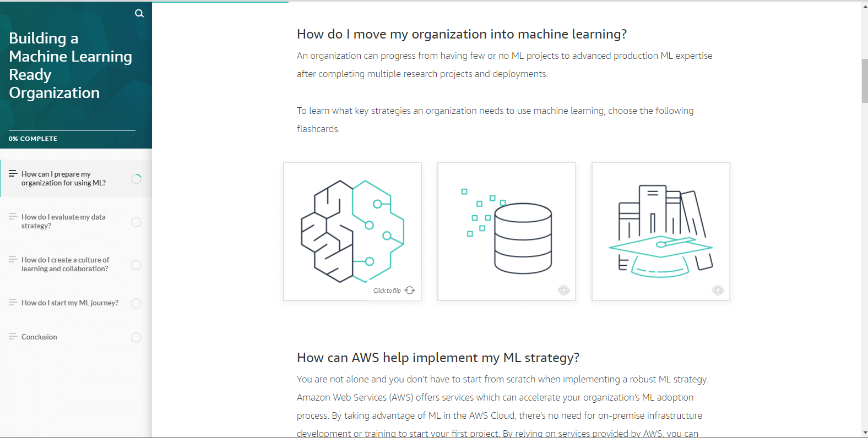
Task: Open lesson 'How do I create a culture of learning'
Action: [76, 264]
